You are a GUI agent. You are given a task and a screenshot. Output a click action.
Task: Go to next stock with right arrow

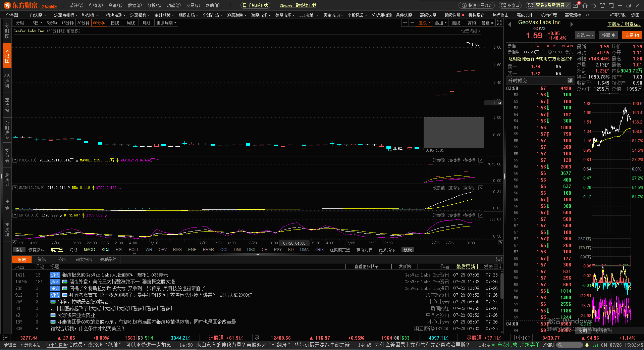coord(572,24)
